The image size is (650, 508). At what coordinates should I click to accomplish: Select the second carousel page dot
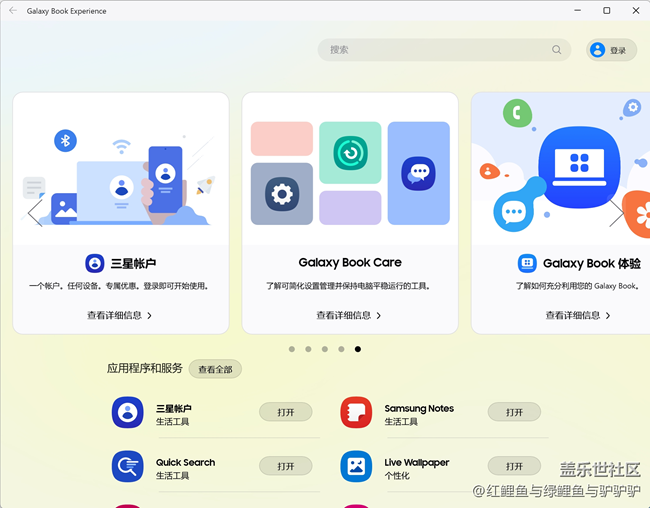pyautogui.click(x=308, y=349)
